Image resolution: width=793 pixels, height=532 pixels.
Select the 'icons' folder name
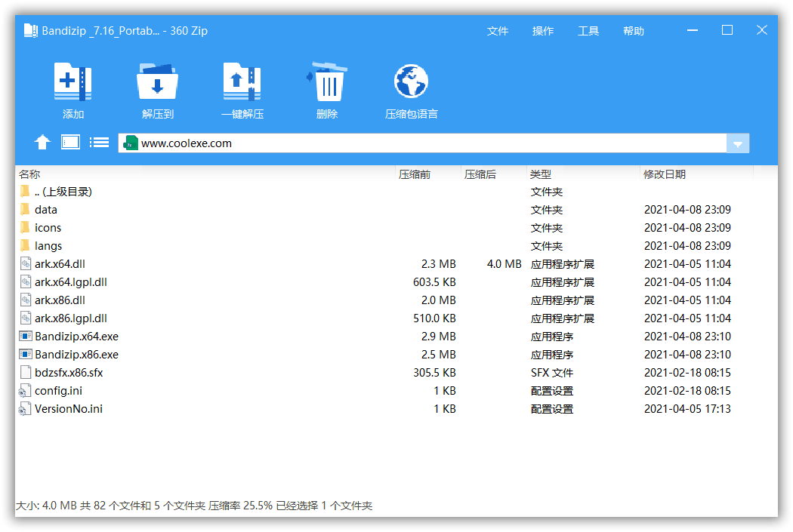coord(48,228)
